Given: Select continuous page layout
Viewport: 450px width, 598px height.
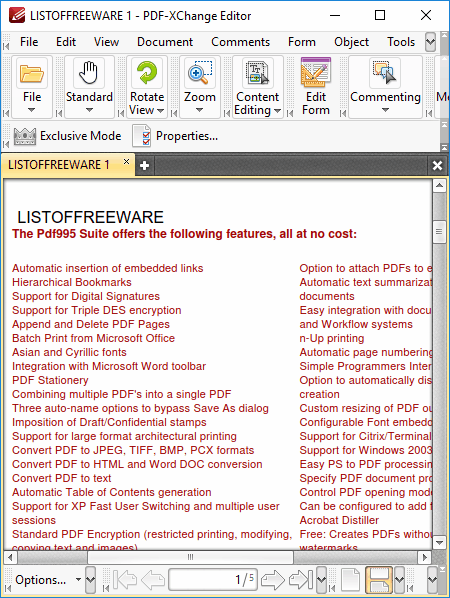Looking at the screenshot, I should pos(378,580).
